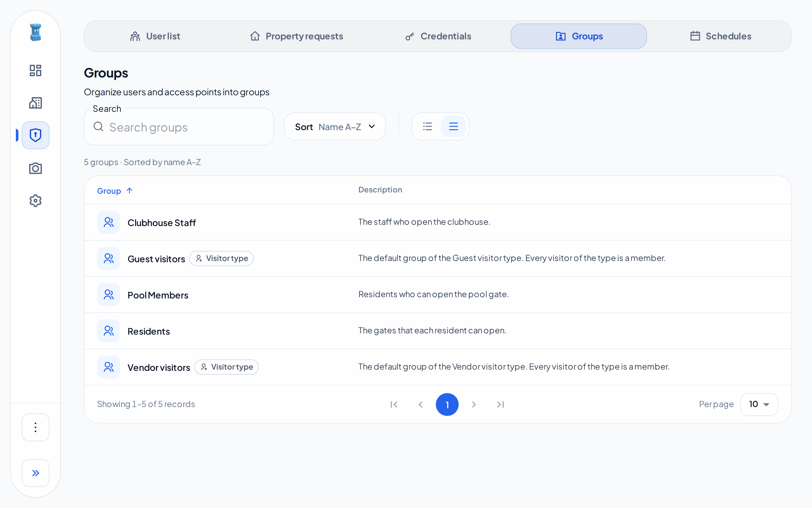Go to next page of records

click(474, 404)
